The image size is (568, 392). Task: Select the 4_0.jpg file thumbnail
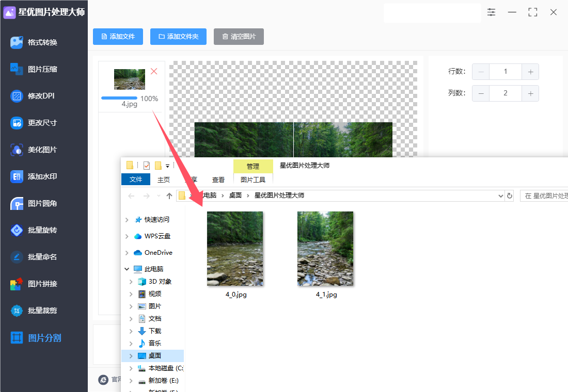tap(235, 249)
